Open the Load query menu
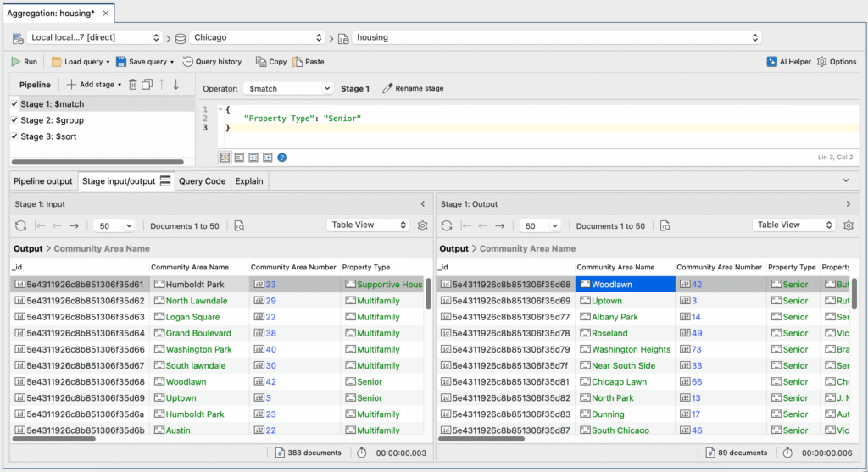The height and width of the screenshot is (472, 868). click(x=81, y=62)
